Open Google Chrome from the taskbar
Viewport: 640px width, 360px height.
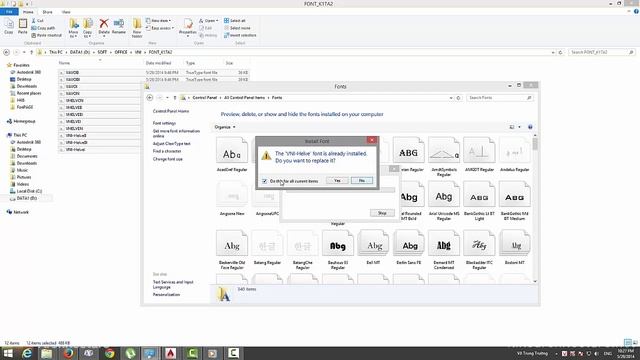coord(109,353)
